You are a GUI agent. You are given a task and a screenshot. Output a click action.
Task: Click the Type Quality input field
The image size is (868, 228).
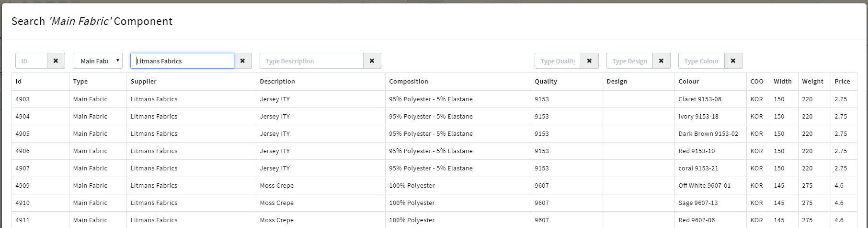coord(558,61)
